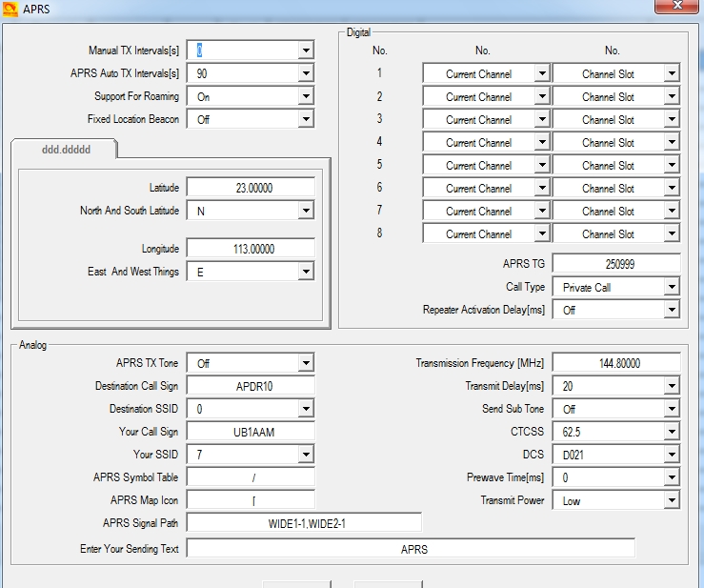Click the Latitude input field
704x588 pixels.
coord(251,188)
